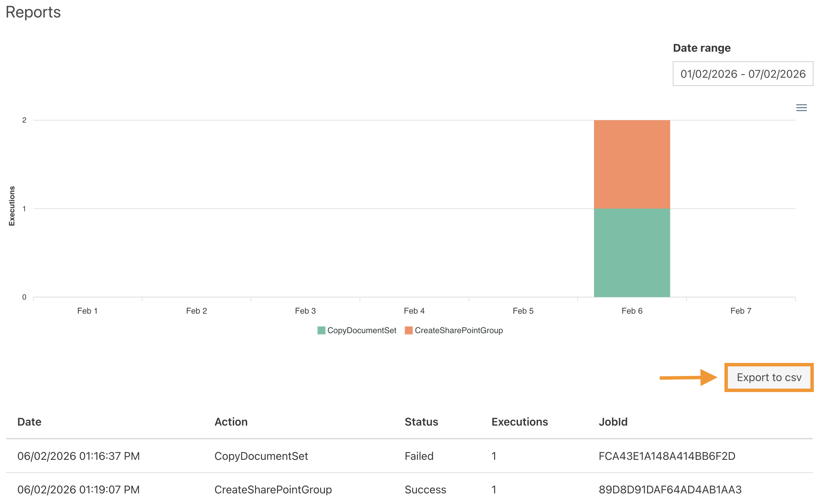Sort the table by the Status column
Image resolution: width=821 pixels, height=504 pixels.
(x=421, y=421)
